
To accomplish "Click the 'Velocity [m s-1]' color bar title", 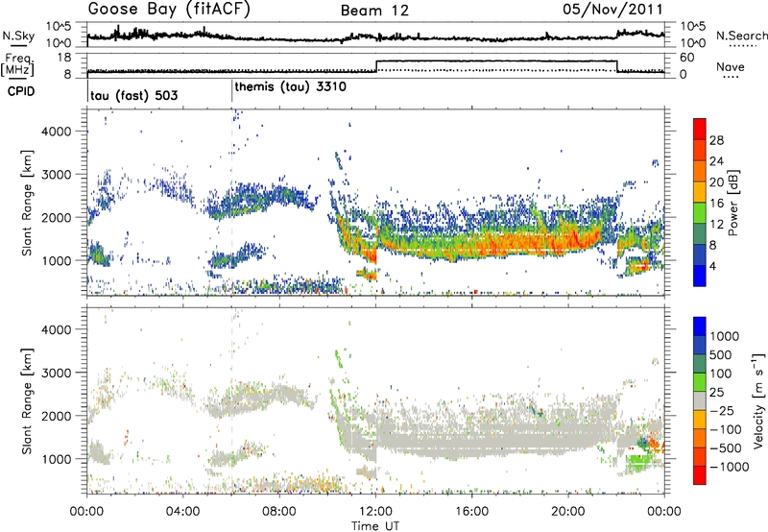I will (758, 400).
